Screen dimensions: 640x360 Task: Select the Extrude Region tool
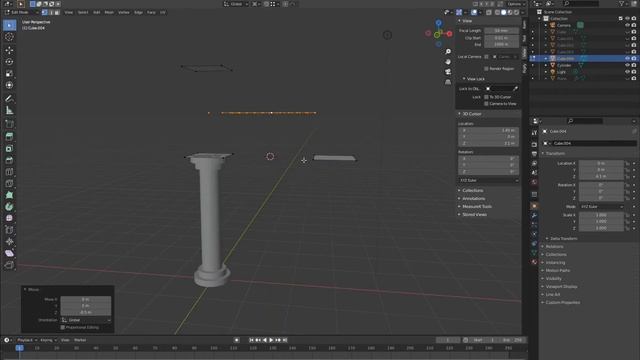9,136
